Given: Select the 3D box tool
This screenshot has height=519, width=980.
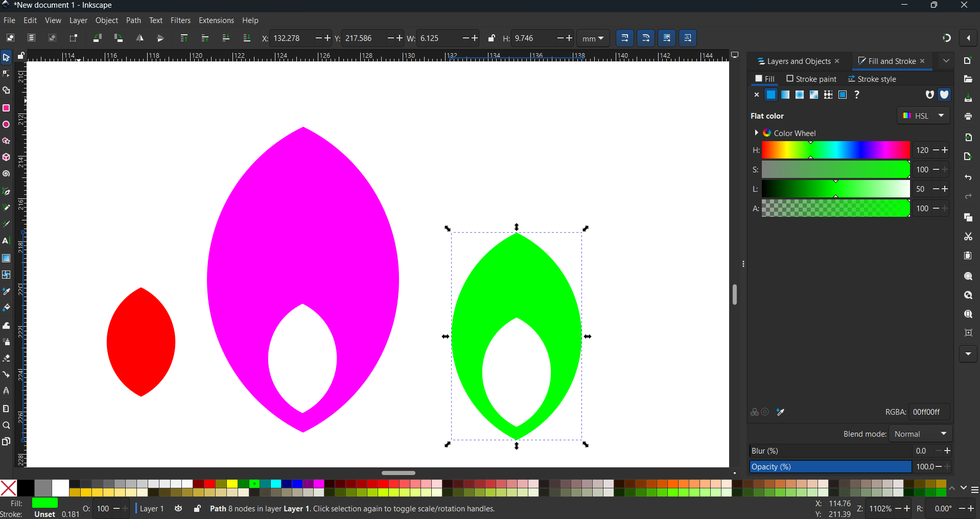Looking at the screenshot, I should pos(6,157).
